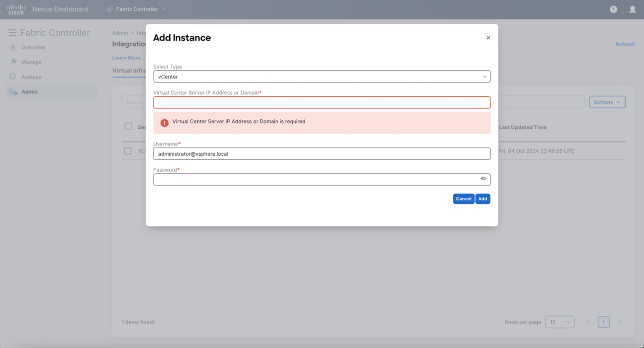This screenshot has height=348, width=644.
Task: Click the Cancel button
Action: 463,199
